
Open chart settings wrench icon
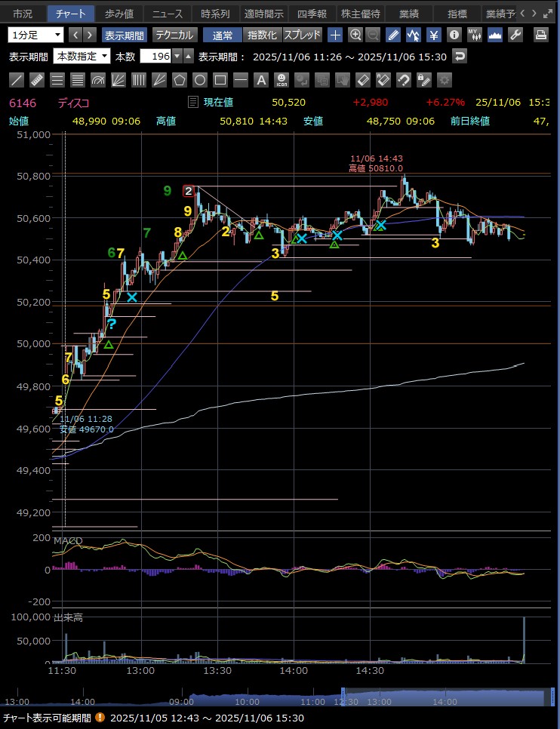pos(515,35)
